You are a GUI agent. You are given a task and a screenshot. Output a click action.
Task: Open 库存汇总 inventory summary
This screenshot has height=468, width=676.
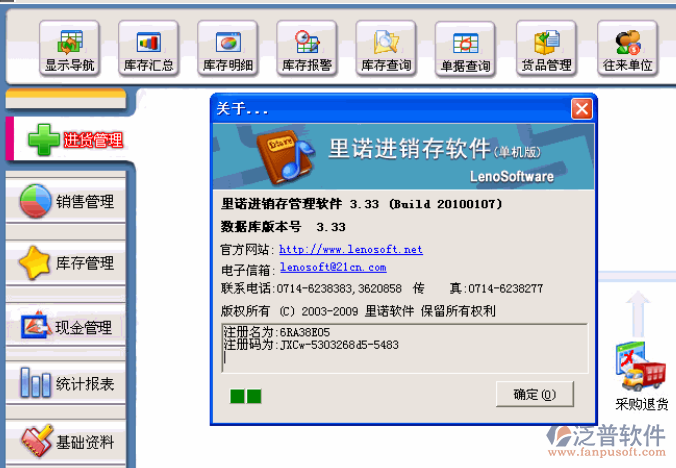point(149,49)
